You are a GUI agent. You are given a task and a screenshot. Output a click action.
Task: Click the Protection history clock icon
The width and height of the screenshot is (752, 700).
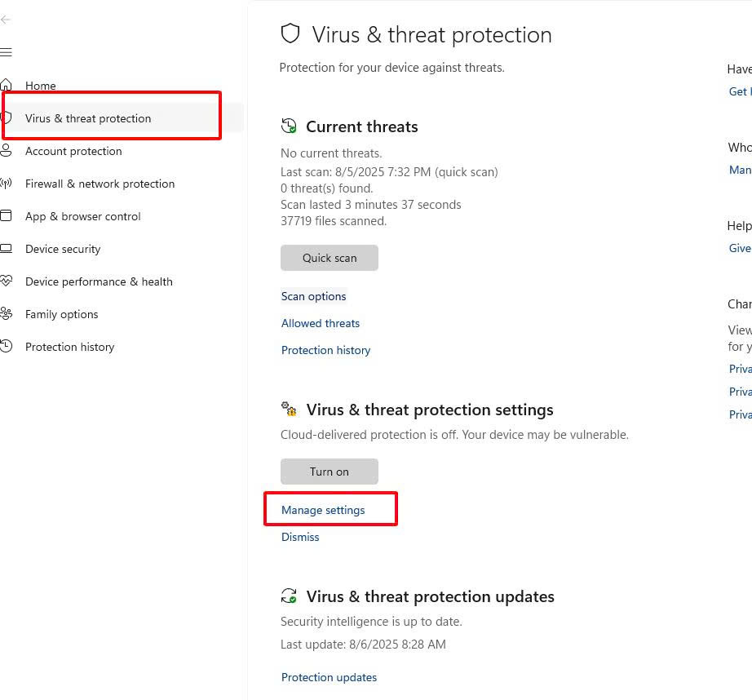tap(6, 347)
